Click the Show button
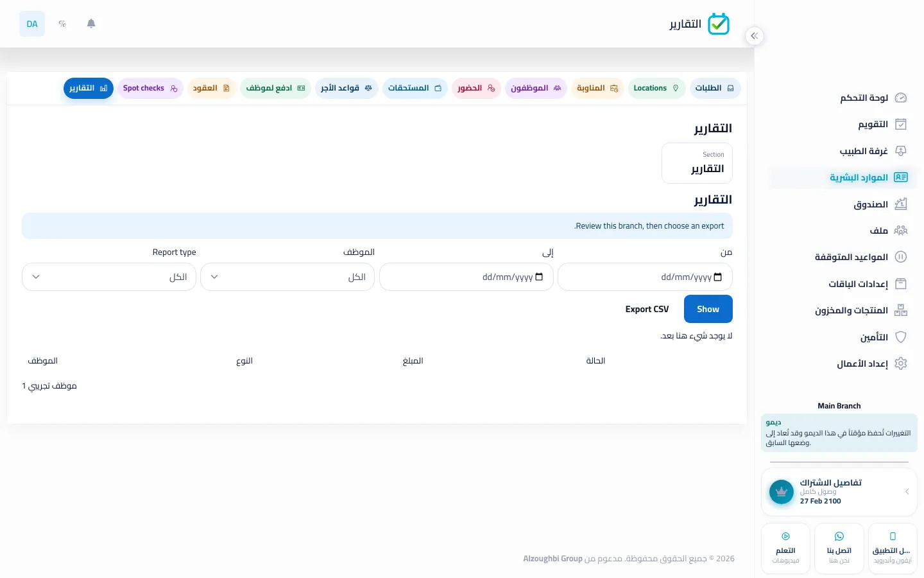The image size is (924, 578). pyautogui.click(x=708, y=309)
